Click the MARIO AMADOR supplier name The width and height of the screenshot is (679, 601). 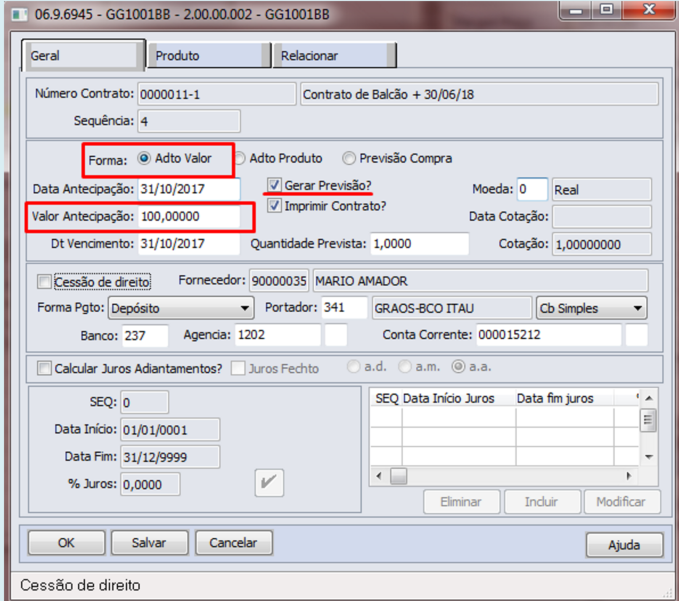[x=480, y=281]
